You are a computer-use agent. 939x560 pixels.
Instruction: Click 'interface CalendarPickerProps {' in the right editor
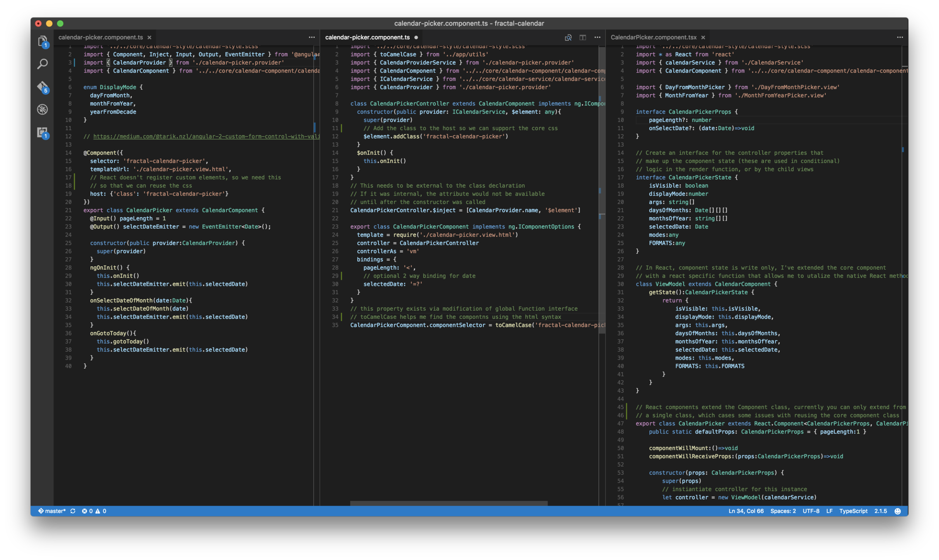687,112
